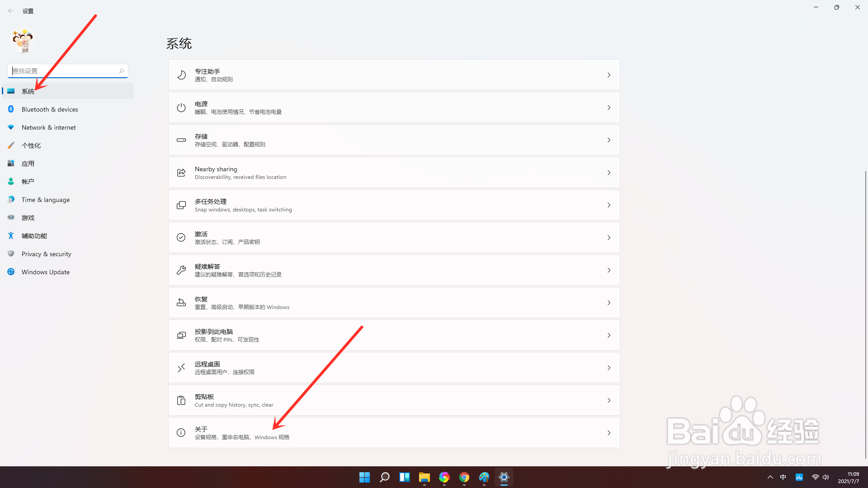Viewport: 868px width, 488px height.
Task: Expand the 电源 row chevron
Action: click(x=609, y=108)
